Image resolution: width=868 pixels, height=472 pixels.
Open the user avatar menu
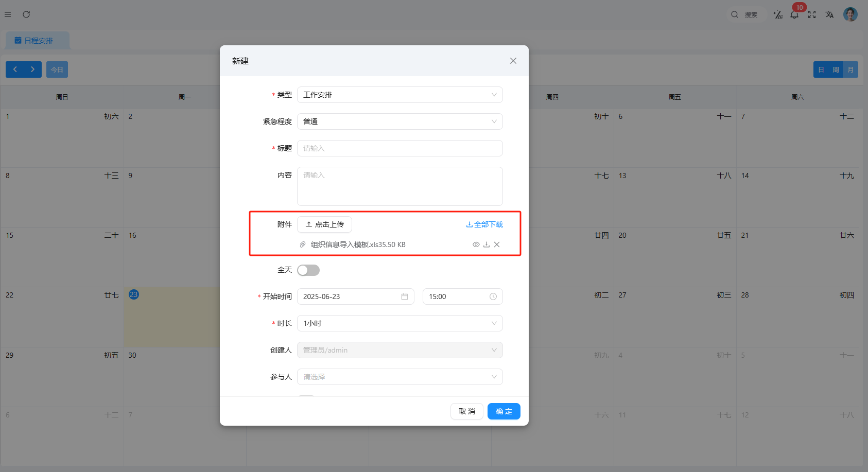point(850,14)
